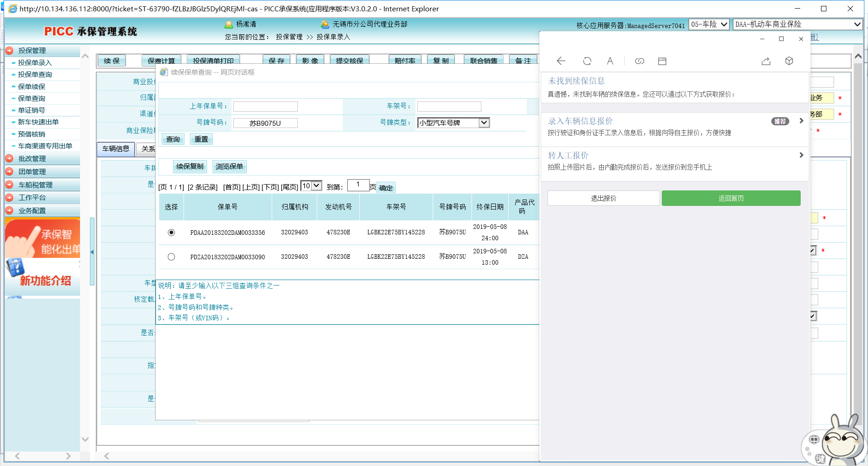Click the copy link chain icon

(639, 61)
